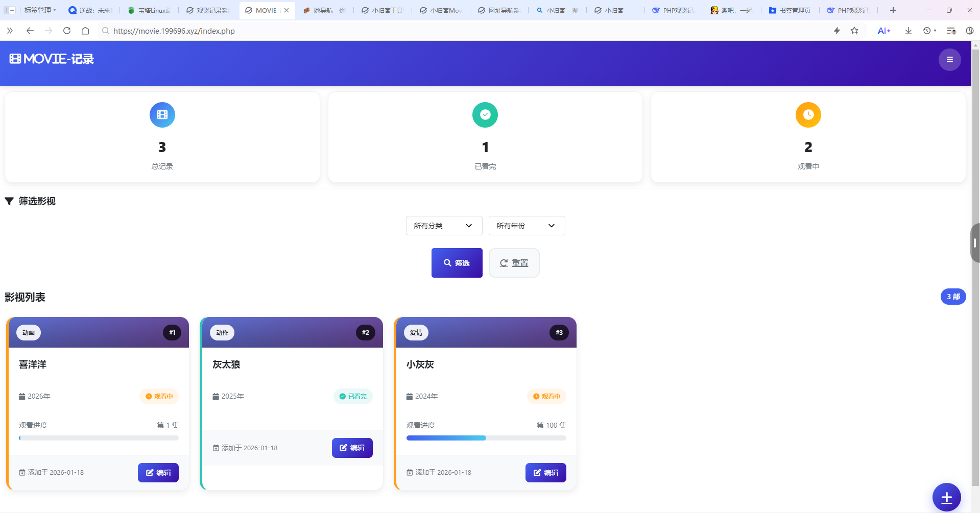The image size is (980, 513).
Task: Open the hamburger menu in header
Action: [x=949, y=60]
